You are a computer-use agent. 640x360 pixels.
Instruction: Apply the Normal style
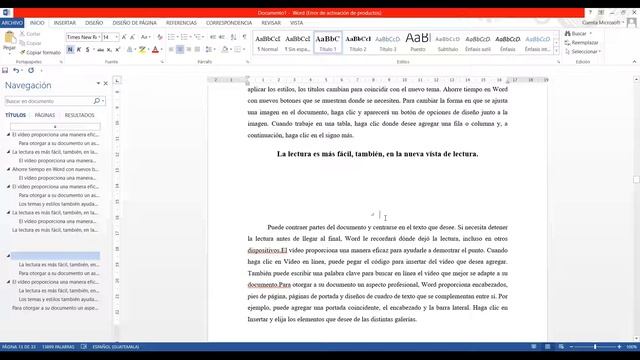coord(267,42)
